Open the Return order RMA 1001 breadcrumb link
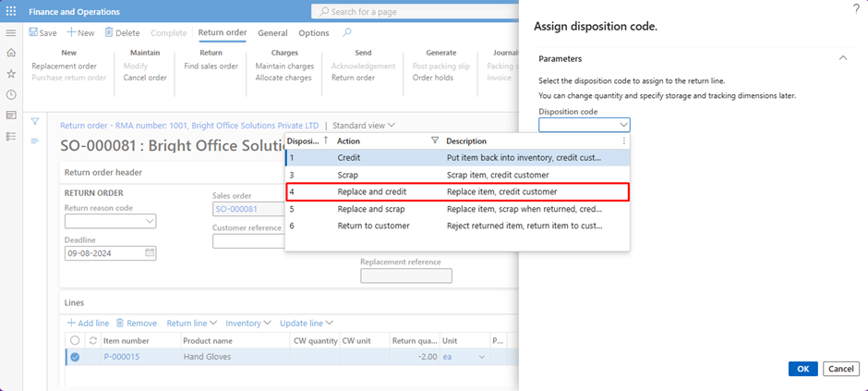 point(189,125)
